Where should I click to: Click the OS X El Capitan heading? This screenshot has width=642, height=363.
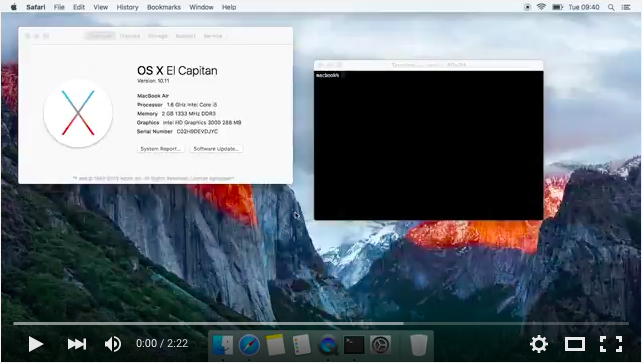coord(177,71)
